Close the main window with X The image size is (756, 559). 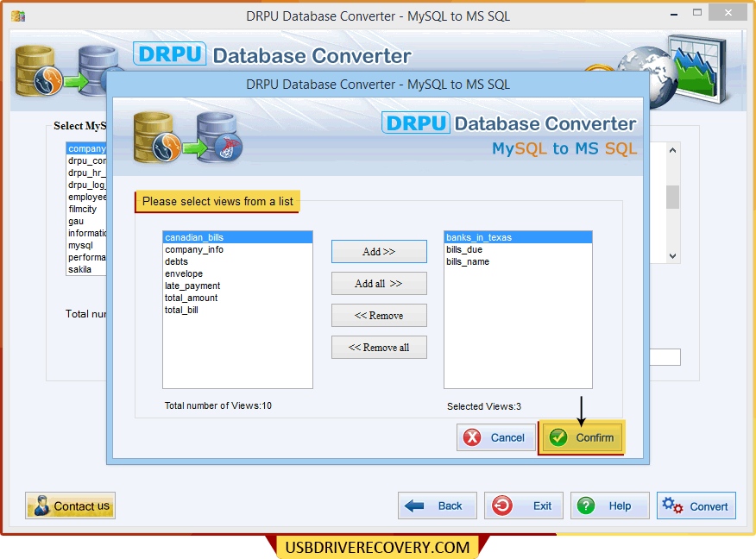(x=728, y=13)
